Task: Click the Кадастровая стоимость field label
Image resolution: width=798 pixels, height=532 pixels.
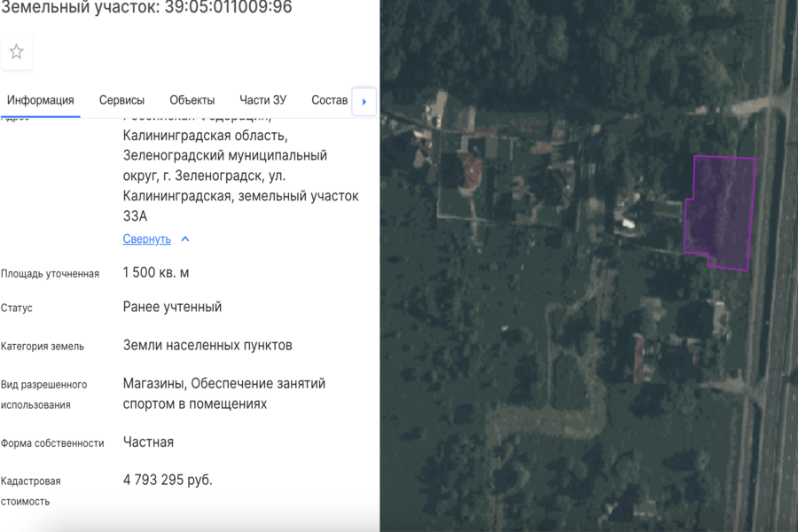Action: [31, 491]
